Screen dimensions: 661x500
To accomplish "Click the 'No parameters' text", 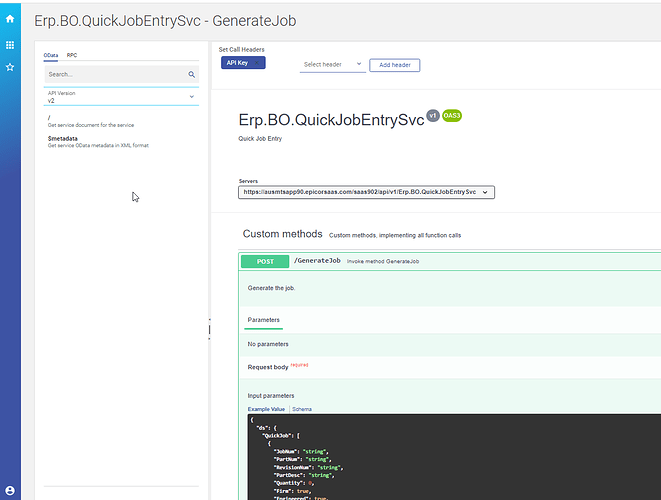I will (268, 344).
